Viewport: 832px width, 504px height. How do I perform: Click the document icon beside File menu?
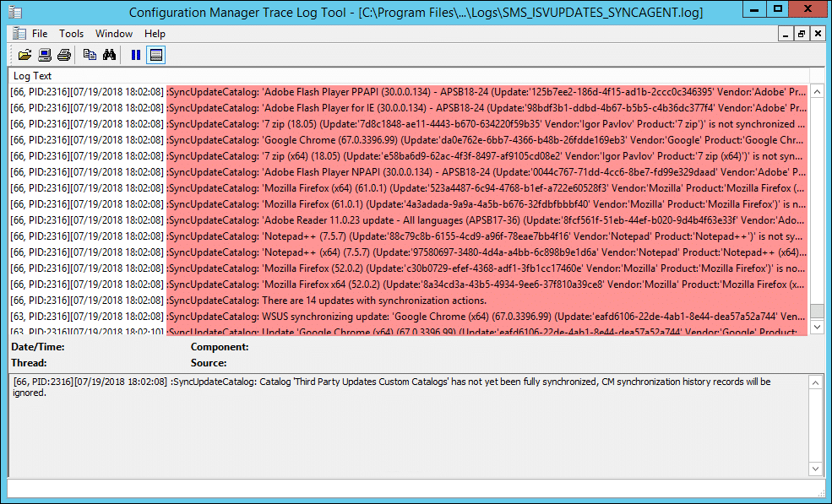pos(19,34)
